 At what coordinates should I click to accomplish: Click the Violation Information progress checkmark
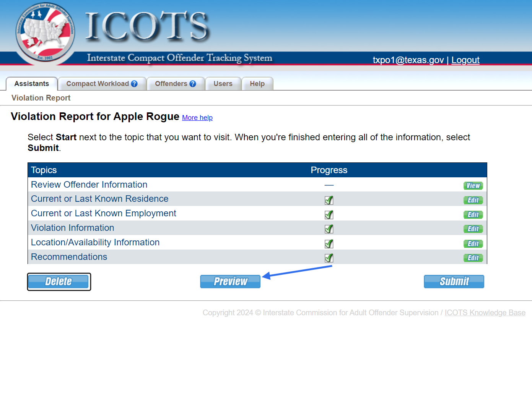(x=329, y=229)
